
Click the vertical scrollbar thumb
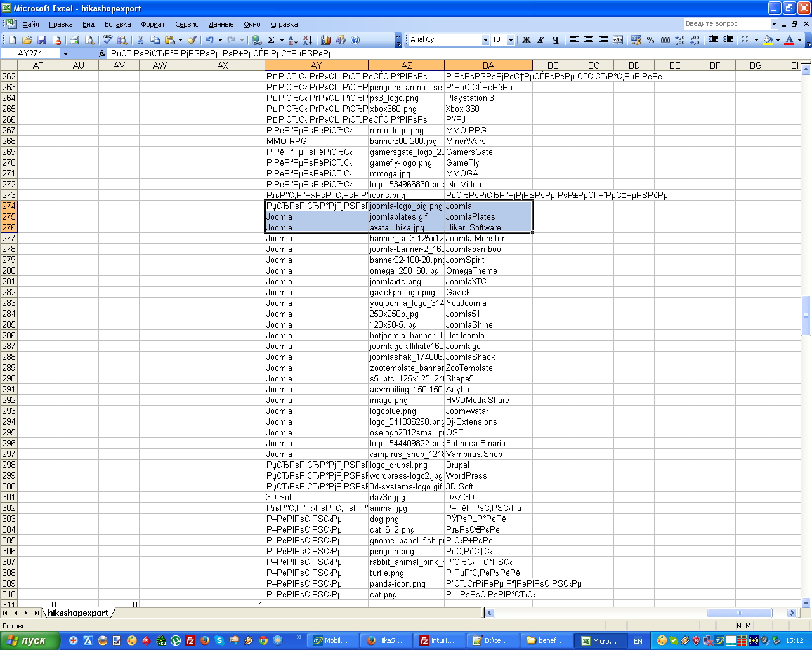(806, 315)
